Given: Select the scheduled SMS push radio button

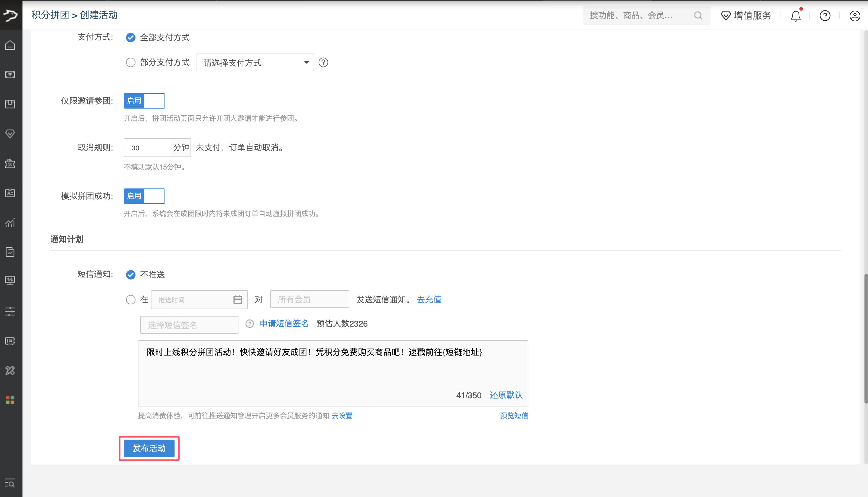Looking at the screenshot, I should [130, 300].
